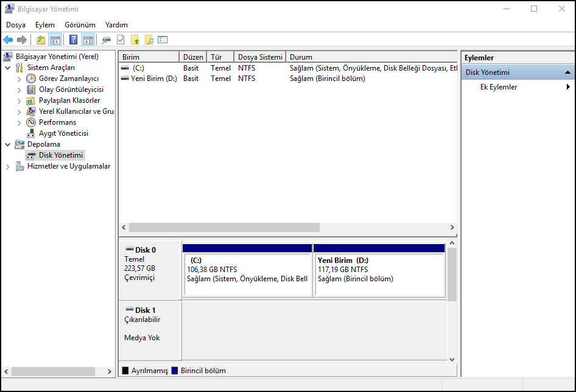The width and height of the screenshot is (576, 392).
Task: Click the Up one level folder icon
Action: (x=41, y=40)
